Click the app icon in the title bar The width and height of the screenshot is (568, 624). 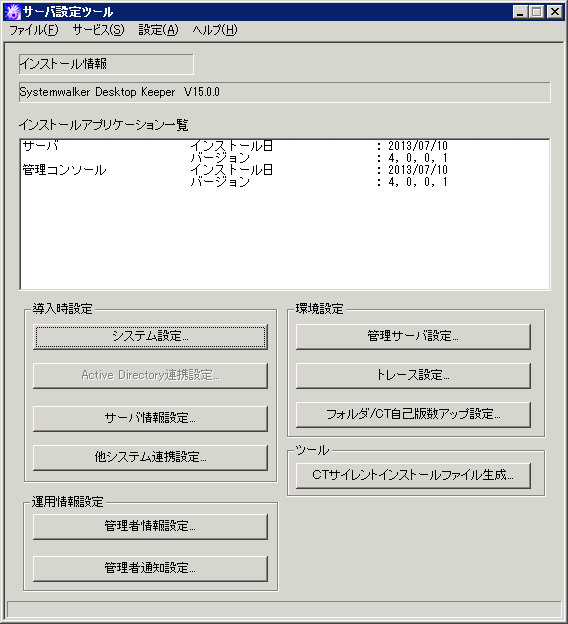coord(12,12)
